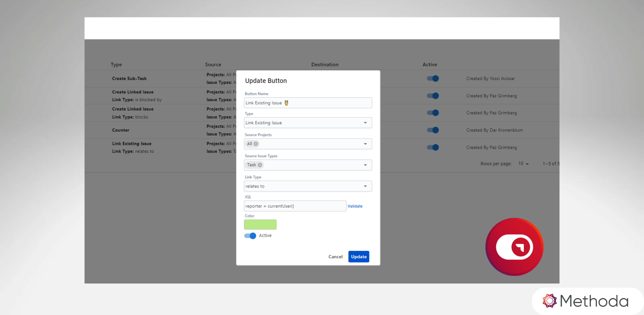Image resolution: width=644 pixels, height=315 pixels.
Task: Click the JQL input field
Action: [x=295, y=206]
